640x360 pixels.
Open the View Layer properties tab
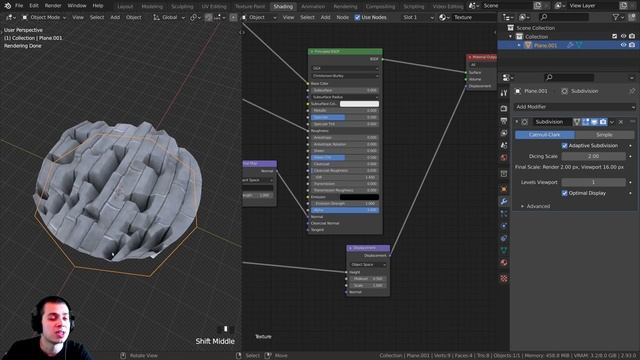click(504, 133)
